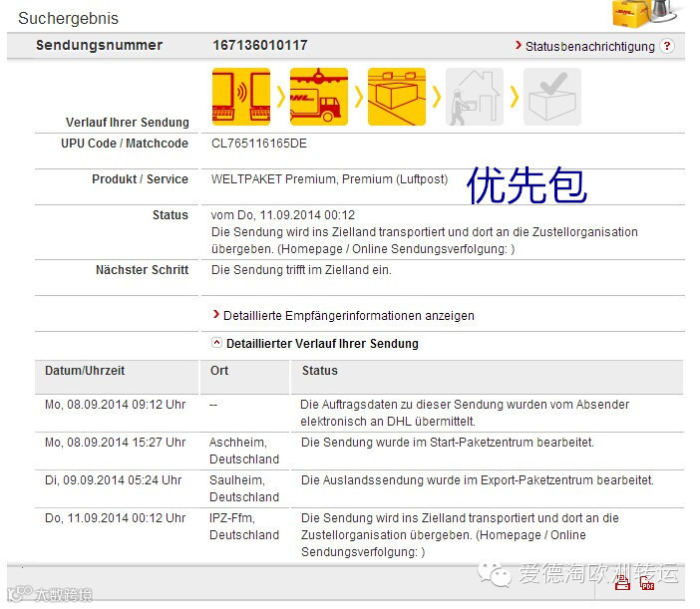Select tracking number 167136010117

click(260, 45)
